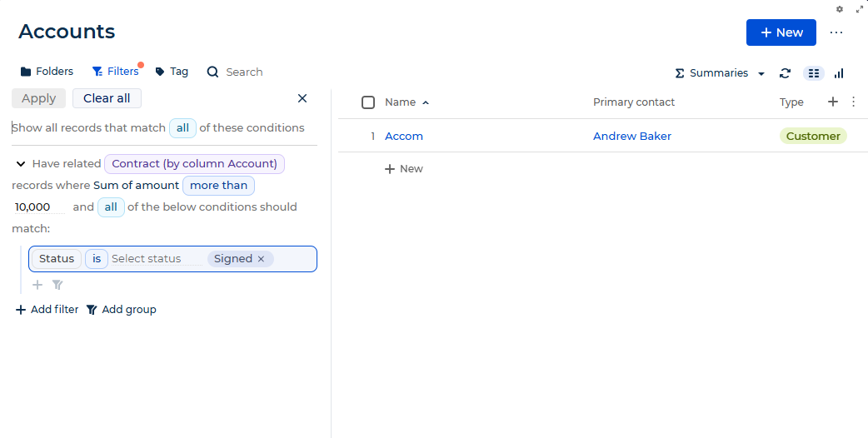Click the Clear all button
This screenshot has width=868, height=438.
point(107,98)
